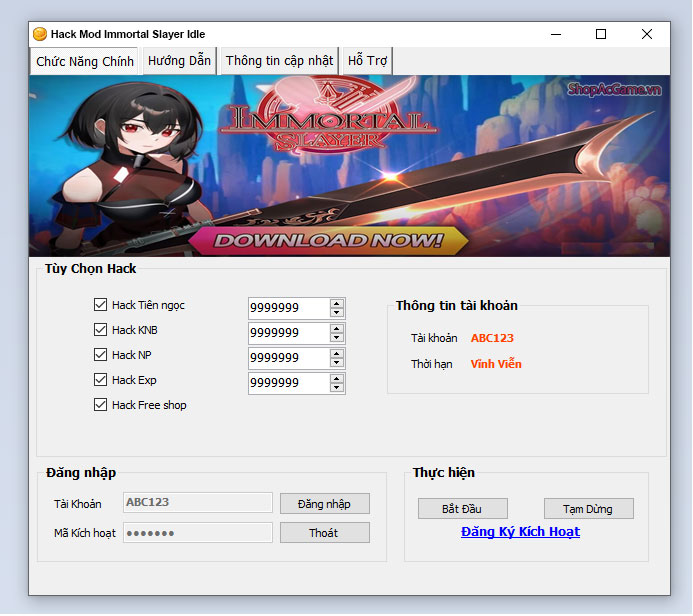Focus the Hack Exp amount field
The height and width of the screenshot is (616, 693).
pyautogui.click(x=289, y=384)
